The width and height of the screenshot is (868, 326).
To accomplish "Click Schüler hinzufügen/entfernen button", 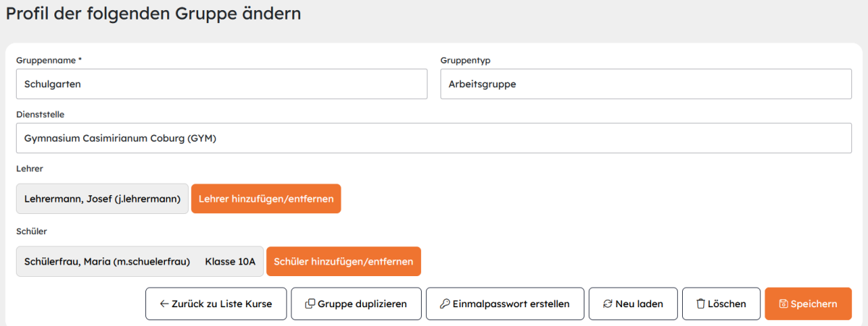I will tap(344, 262).
